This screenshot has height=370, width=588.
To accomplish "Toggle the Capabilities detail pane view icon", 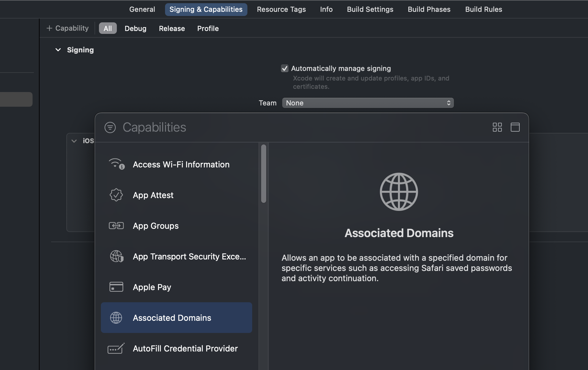I will click(x=515, y=127).
